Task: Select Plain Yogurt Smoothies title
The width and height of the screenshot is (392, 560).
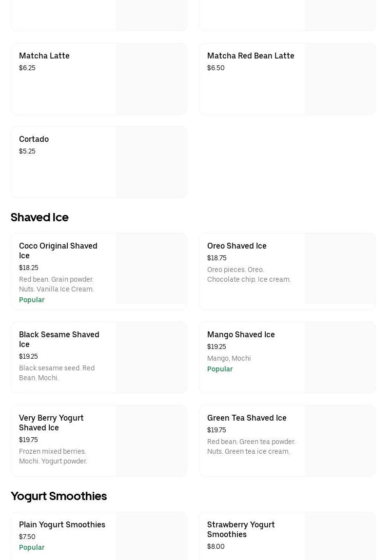Action: [62, 524]
